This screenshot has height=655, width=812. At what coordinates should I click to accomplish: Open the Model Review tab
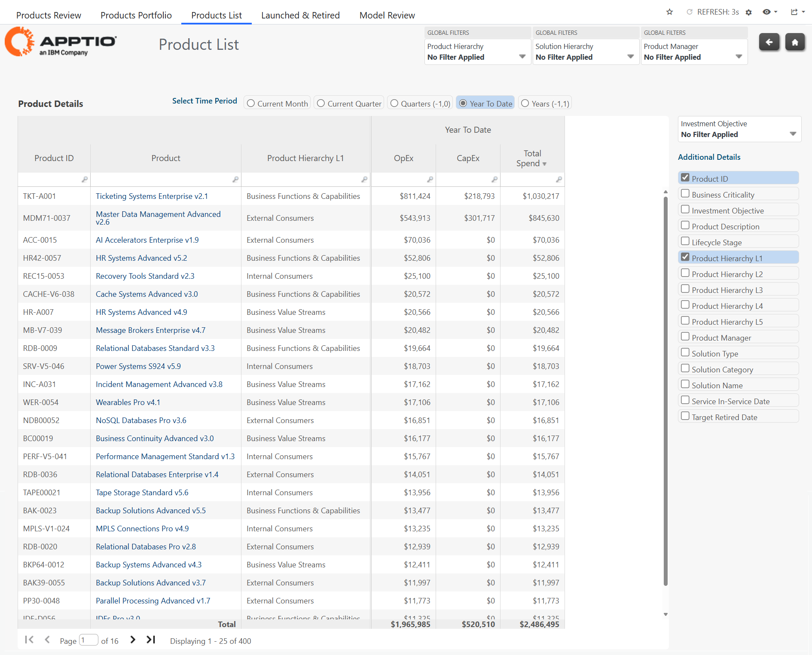[387, 15]
